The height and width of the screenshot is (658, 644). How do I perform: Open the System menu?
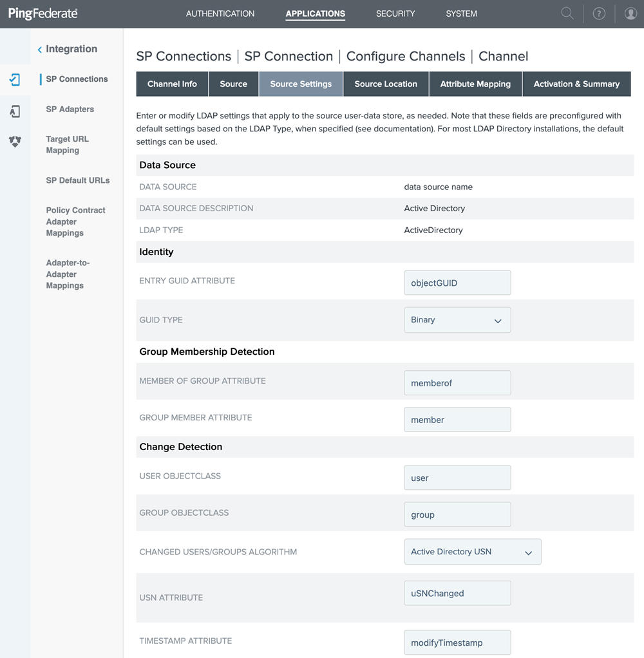(461, 14)
